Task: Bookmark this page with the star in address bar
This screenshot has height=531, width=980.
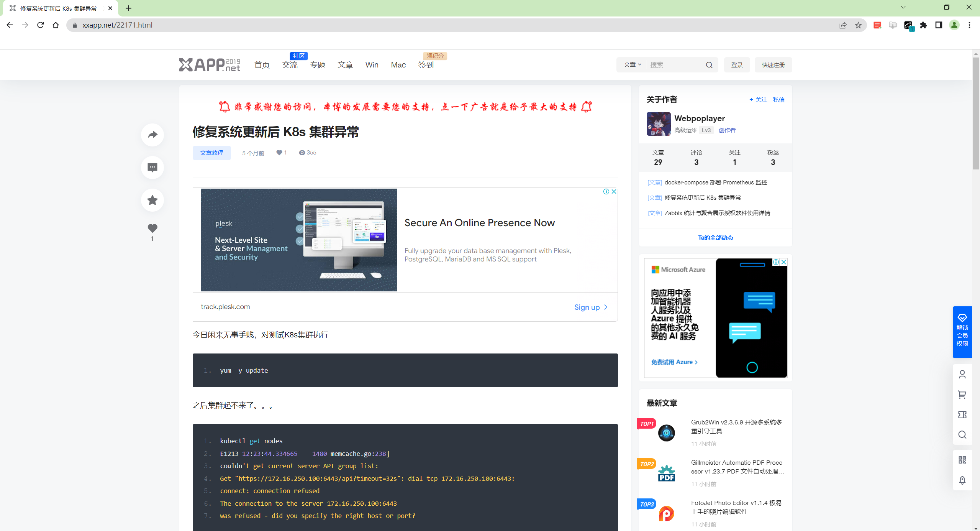Action: coord(858,25)
